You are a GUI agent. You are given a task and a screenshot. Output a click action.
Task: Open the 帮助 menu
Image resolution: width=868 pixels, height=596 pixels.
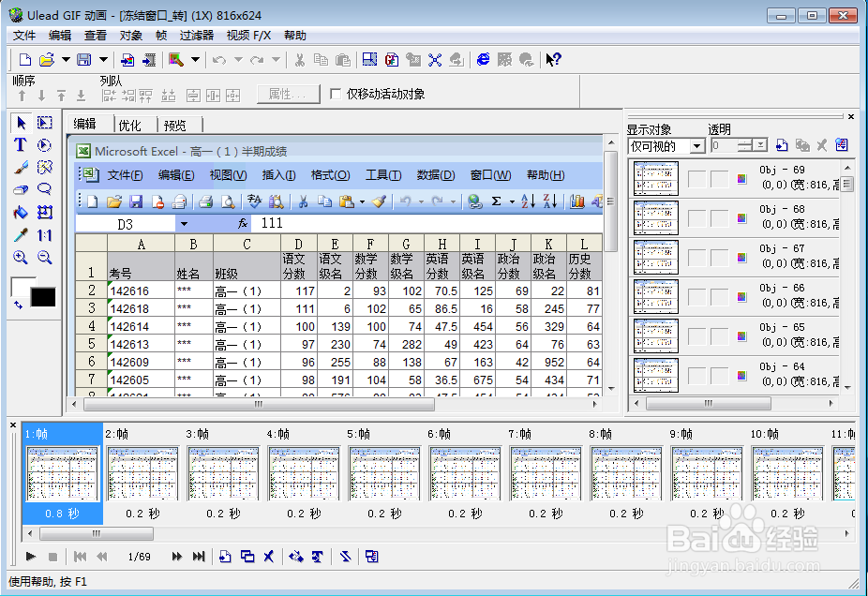pos(295,36)
